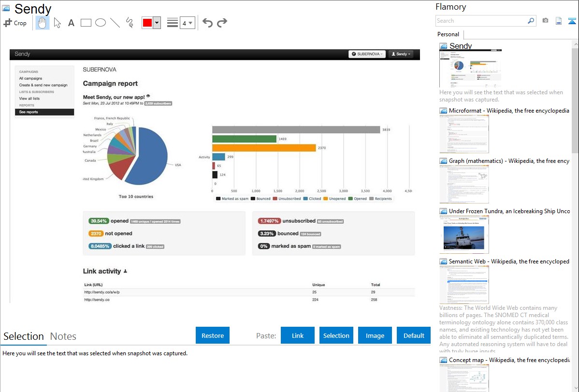Open the Sendy snapshot thumbnail in sidebar
579x392 pixels.
[x=470, y=69]
